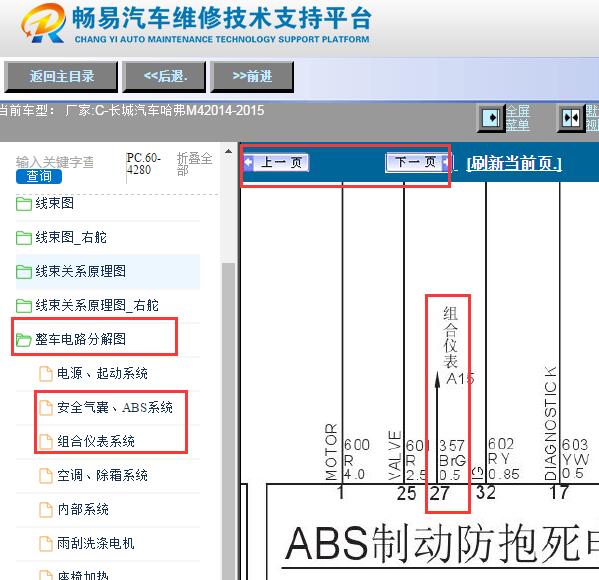Click pin number 17 in diagram
Viewport: 599px width, 580px height.
[x=559, y=492]
